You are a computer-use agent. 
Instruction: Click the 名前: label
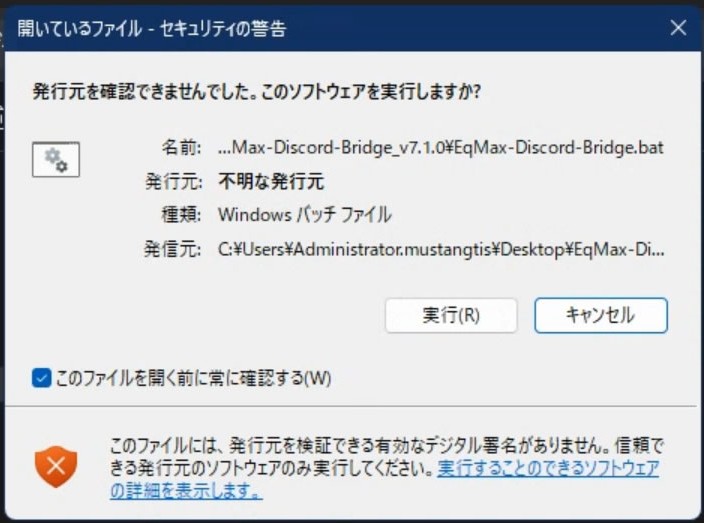click(181, 147)
